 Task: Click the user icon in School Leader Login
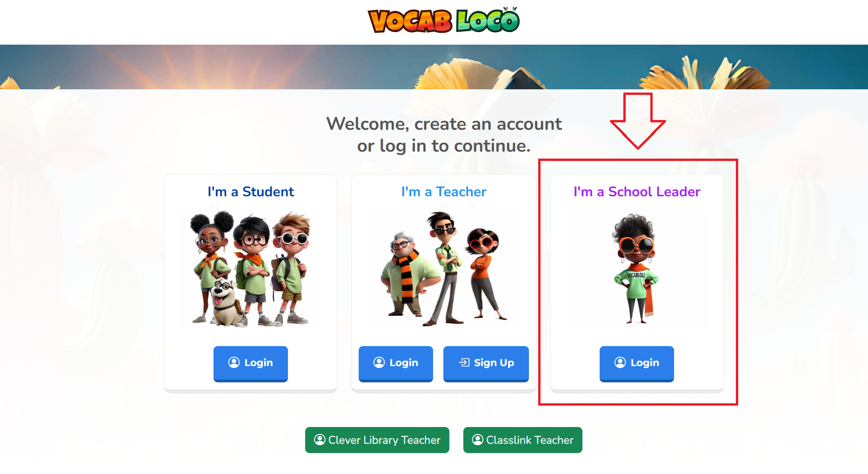620,362
